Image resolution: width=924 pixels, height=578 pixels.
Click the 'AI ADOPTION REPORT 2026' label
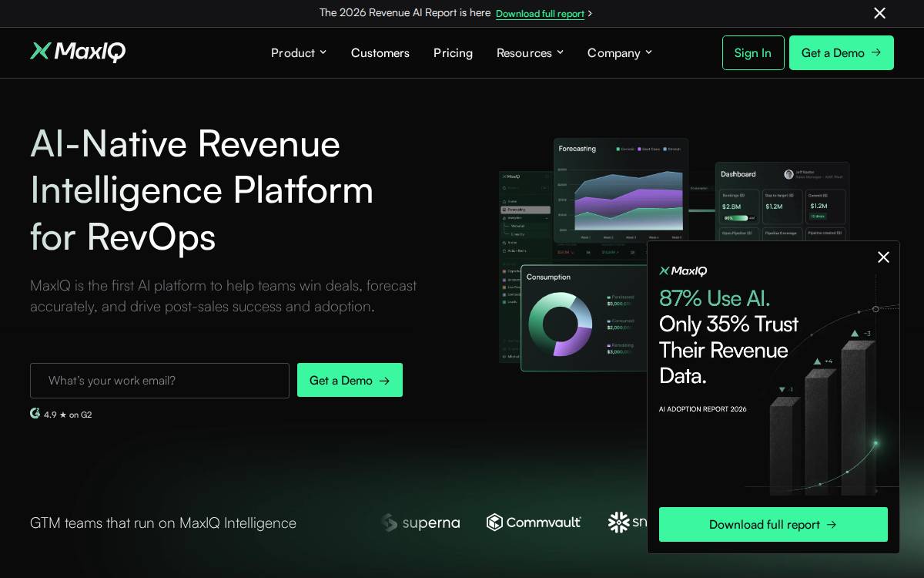(x=702, y=408)
